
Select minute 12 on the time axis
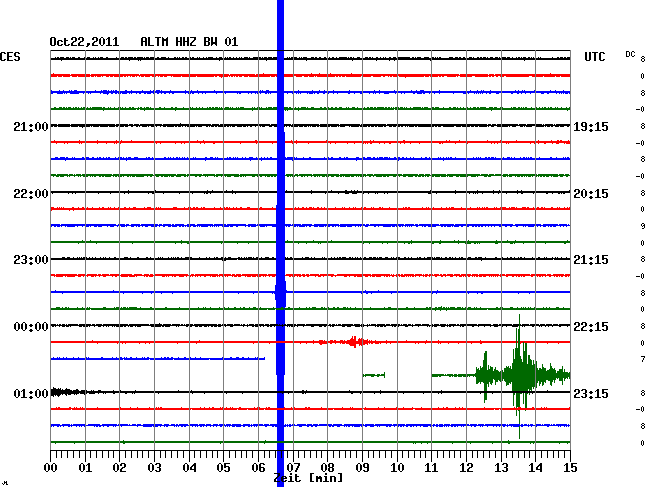coord(466,468)
